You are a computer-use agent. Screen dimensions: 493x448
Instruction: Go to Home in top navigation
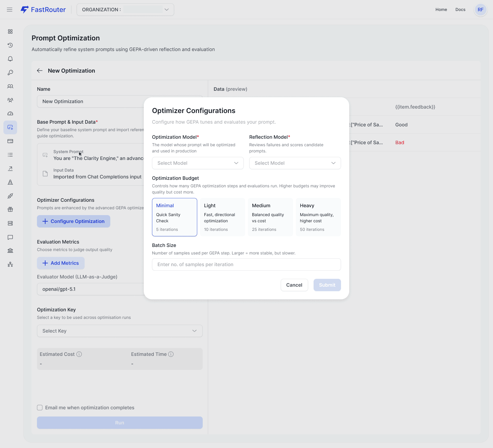click(441, 10)
